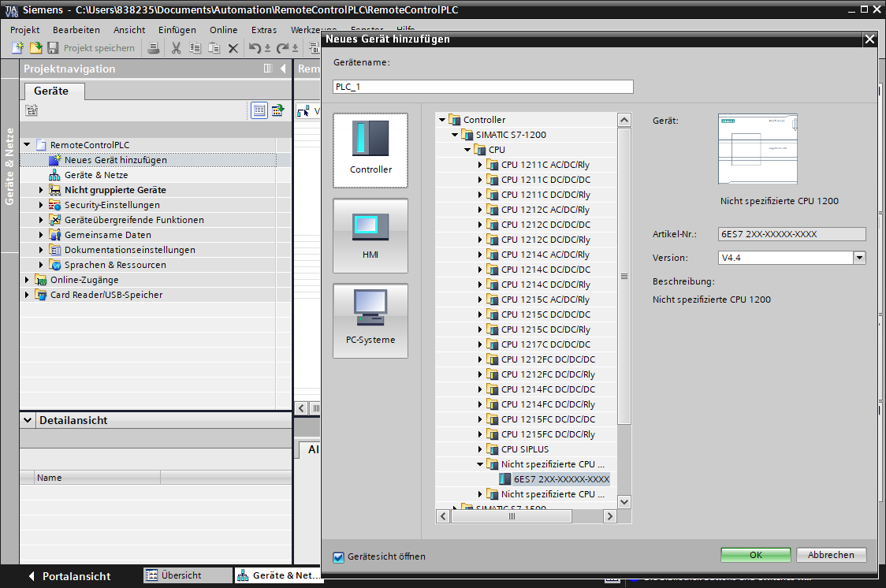Click scroll-up arrow of device tree scrollbar
The width and height of the screenshot is (886, 588).
coord(624,120)
